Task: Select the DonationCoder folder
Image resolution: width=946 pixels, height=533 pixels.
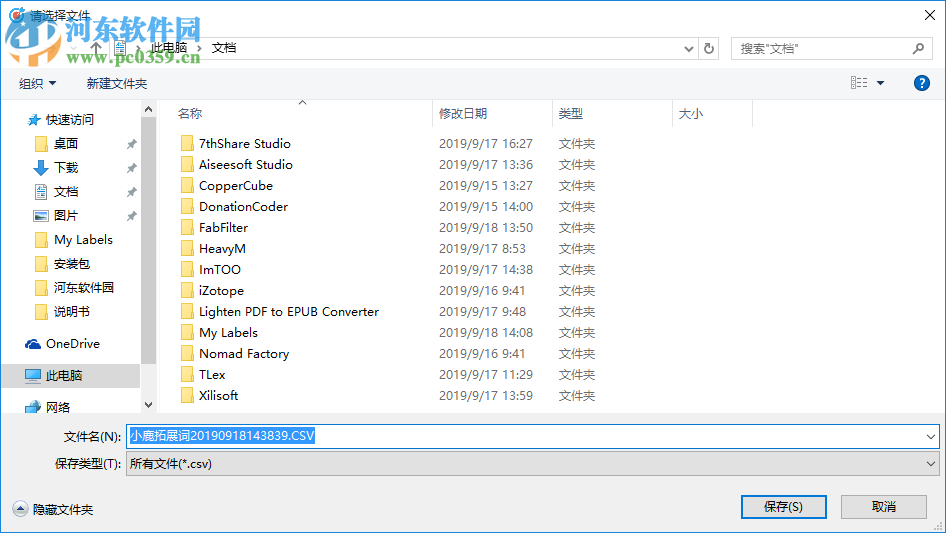Action: 243,206
